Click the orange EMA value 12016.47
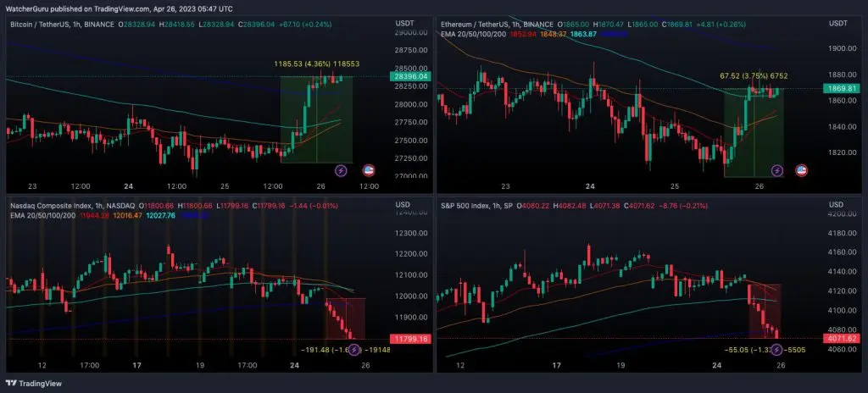Viewport: 868px width, 393px height. point(128,215)
